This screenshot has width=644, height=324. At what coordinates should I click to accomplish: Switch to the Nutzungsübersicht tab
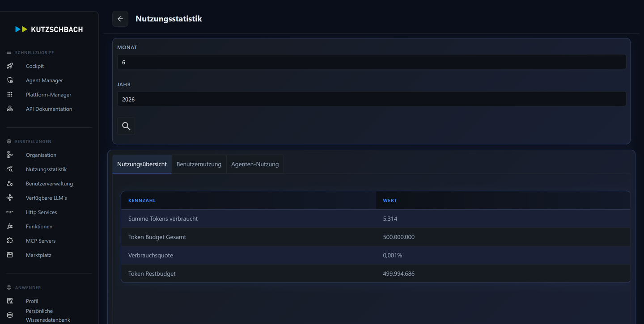tap(142, 164)
